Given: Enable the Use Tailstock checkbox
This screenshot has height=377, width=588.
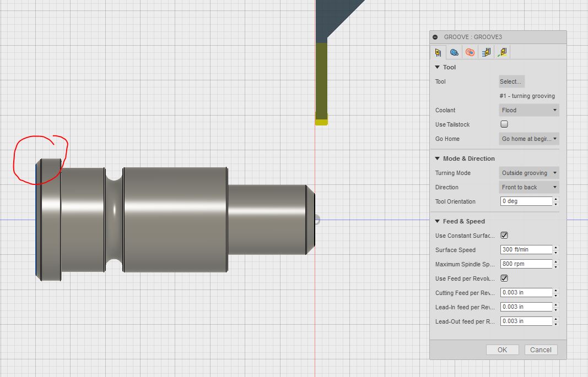Looking at the screenshot, I should pyautogui.click(x=504, y=124).
